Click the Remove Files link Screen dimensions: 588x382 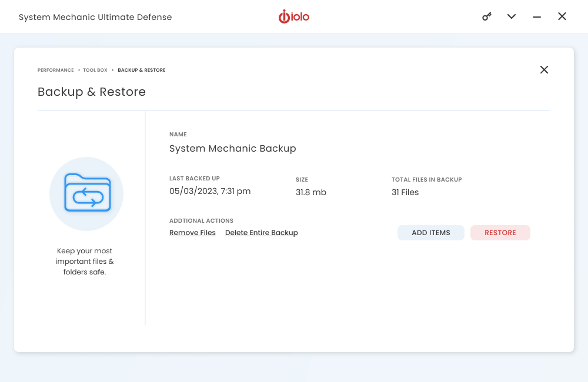click(192, 232)
